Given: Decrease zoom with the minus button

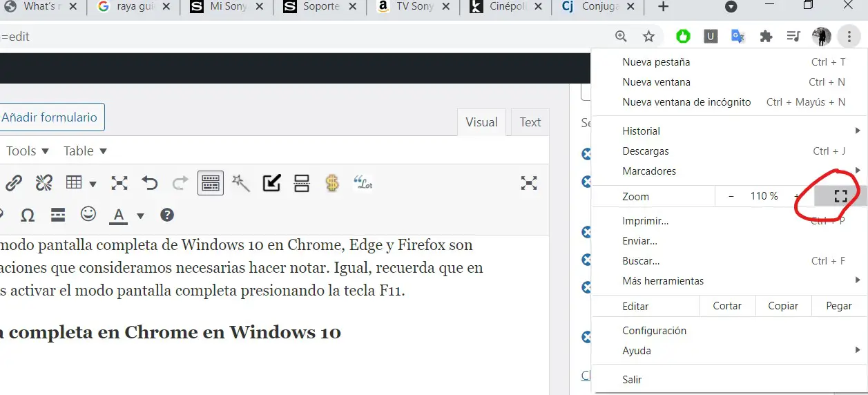Looking at the screenshot, I should click(x=731, y=197).
